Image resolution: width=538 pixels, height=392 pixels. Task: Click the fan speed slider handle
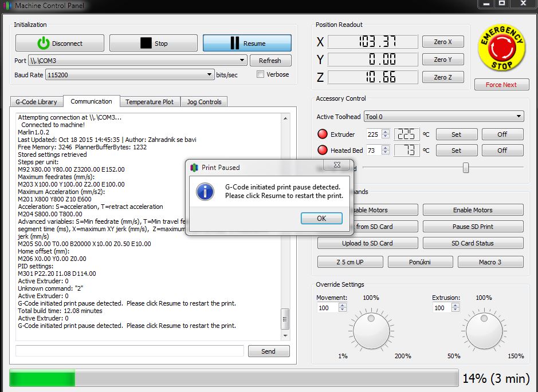pyautogui.click(x=466, y=167)
